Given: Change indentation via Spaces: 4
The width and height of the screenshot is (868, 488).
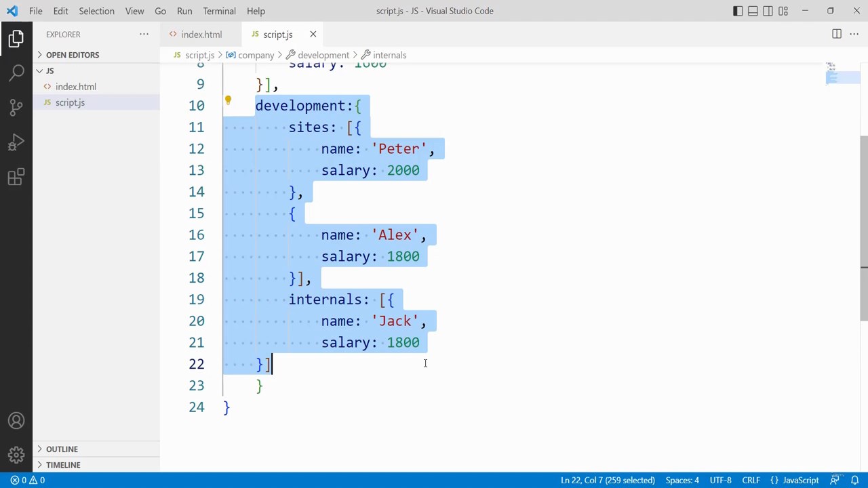Looking at the screenshot, I should click(682, 480).
